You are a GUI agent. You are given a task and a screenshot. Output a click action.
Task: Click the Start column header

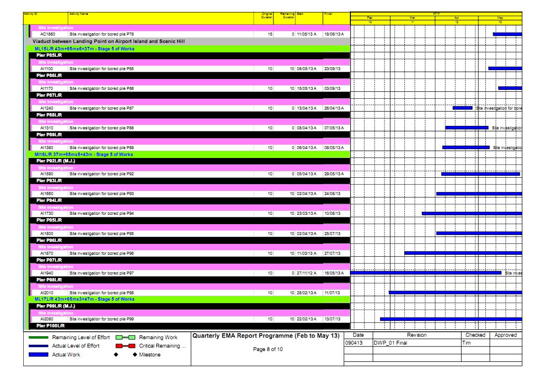click(x=309, y=18)
